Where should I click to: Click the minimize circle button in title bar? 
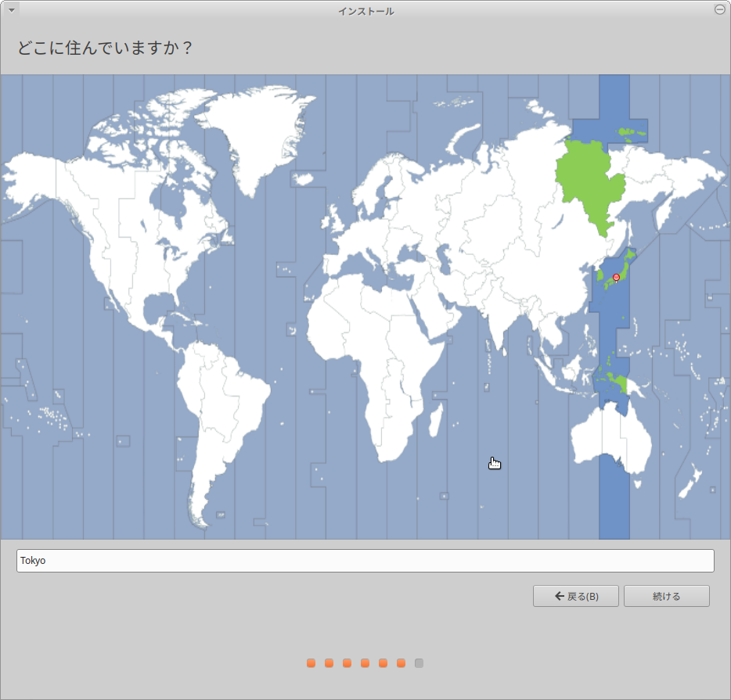(719, 9)
